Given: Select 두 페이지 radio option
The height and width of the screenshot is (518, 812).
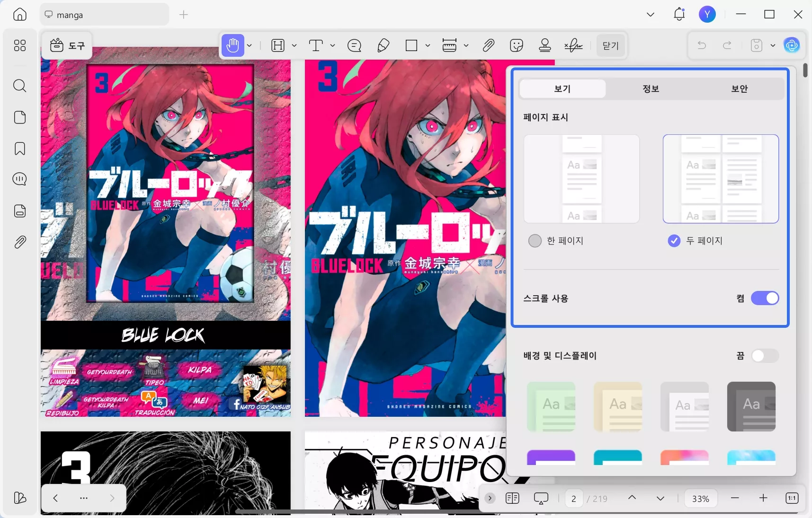Looking at the screenshot, I should pos(674,241).
